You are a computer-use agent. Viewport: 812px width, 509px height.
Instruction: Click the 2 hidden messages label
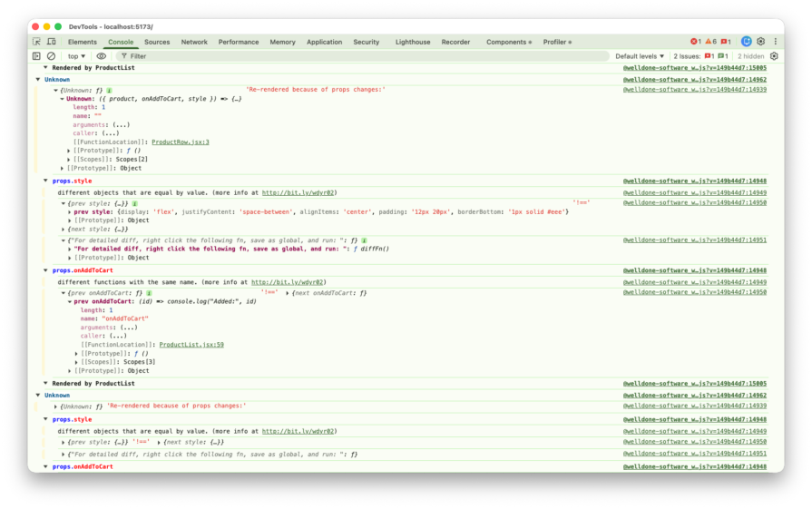coord(750,56)
